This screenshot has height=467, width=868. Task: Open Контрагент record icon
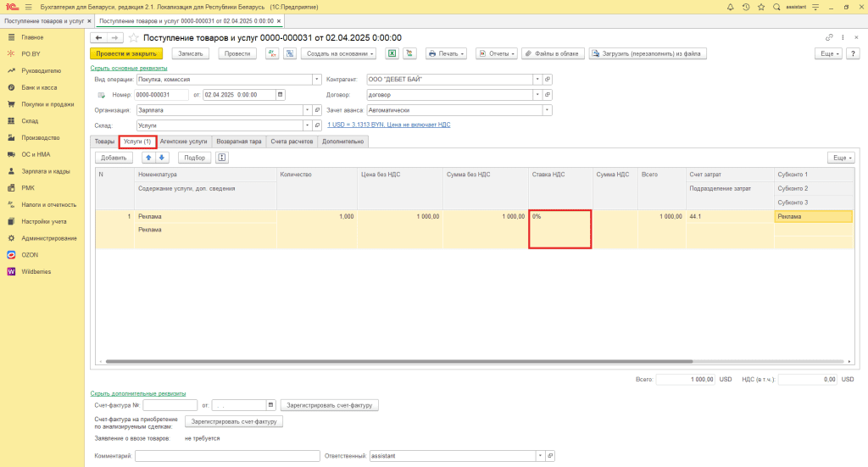tap(548, 79)
